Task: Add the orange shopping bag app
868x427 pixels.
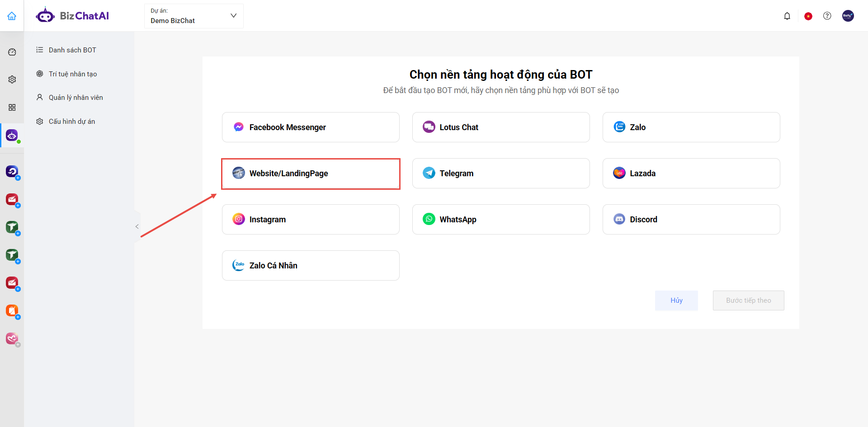Action: click(x=12, y=311)
